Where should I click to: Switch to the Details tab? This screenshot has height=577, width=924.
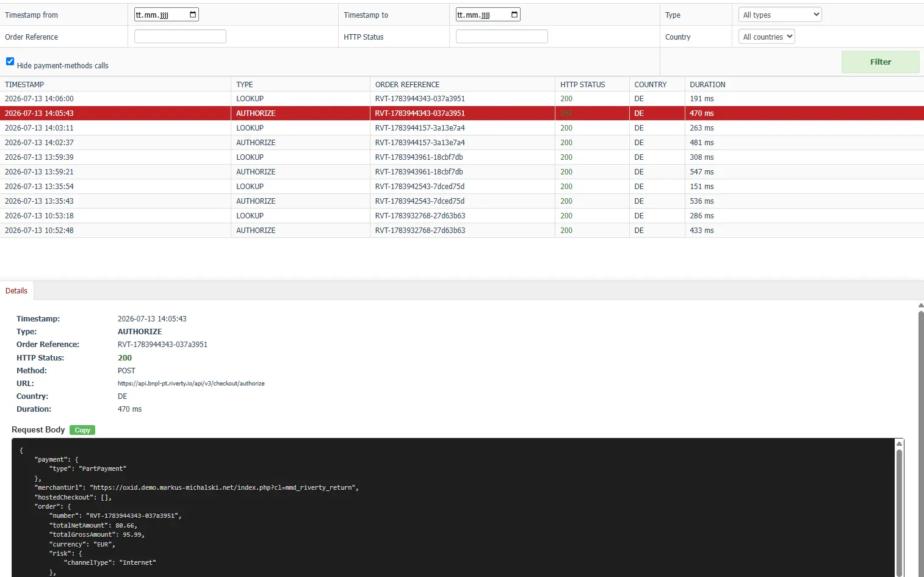[16, 290]
